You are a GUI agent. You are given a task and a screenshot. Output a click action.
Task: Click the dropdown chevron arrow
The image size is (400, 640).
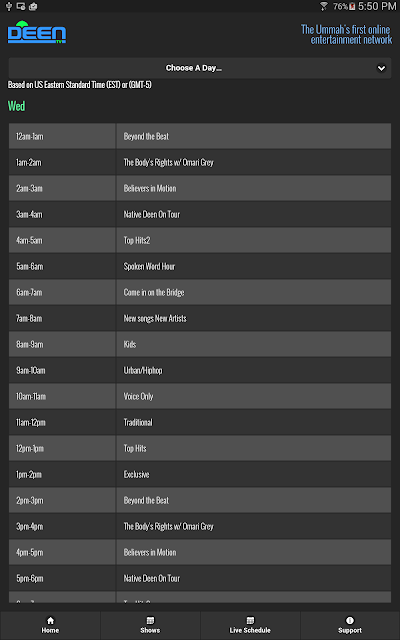pyautogui.click(x=381, y=68)
